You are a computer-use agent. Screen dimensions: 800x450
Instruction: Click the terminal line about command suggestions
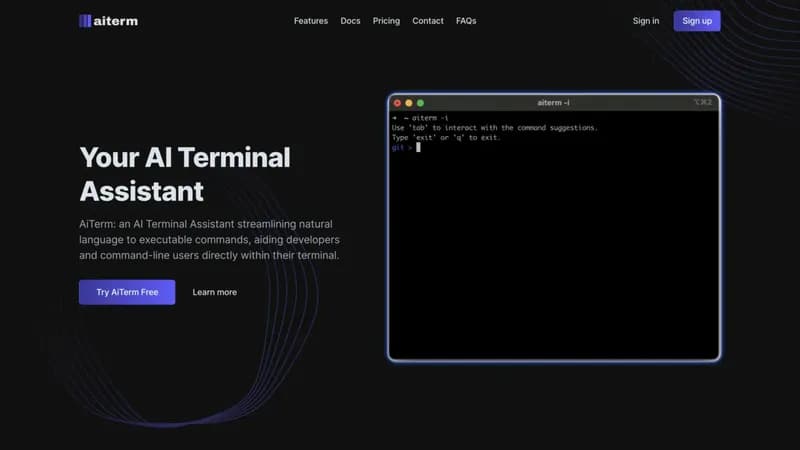point(494,128)
